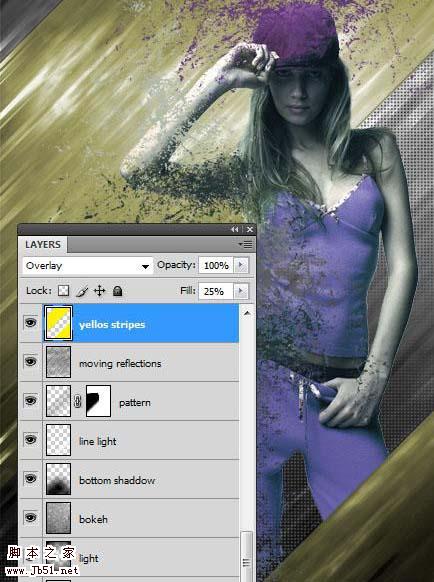The image size is (434, 582).
Task: Click layers list scroll up arrow
Action: (x=247, y=314)
